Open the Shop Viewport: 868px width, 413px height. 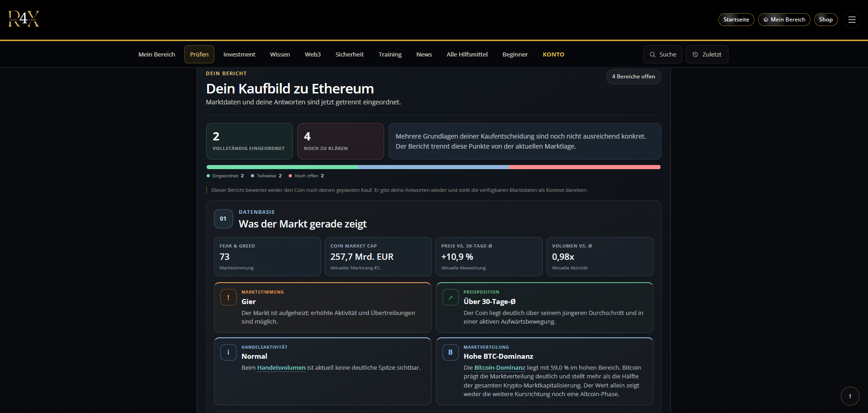point(826,20)
